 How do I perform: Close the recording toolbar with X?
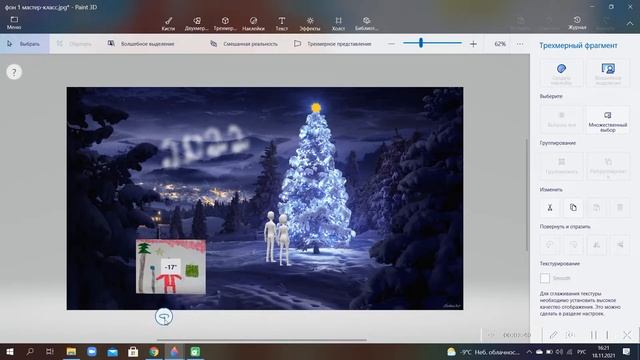tap(627, 335)
